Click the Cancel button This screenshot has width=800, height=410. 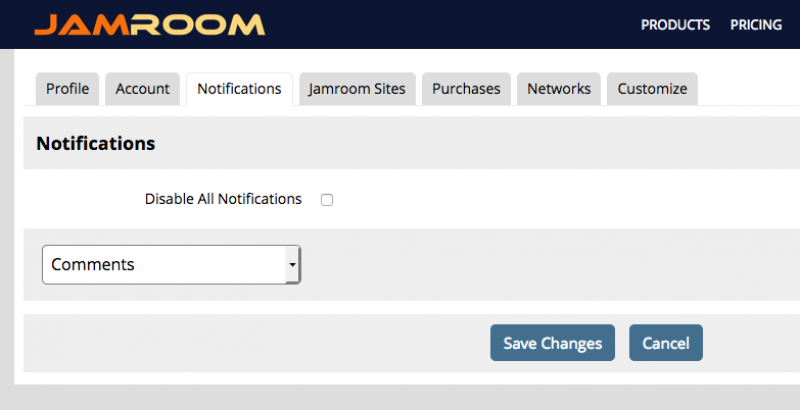click(666, 343)
